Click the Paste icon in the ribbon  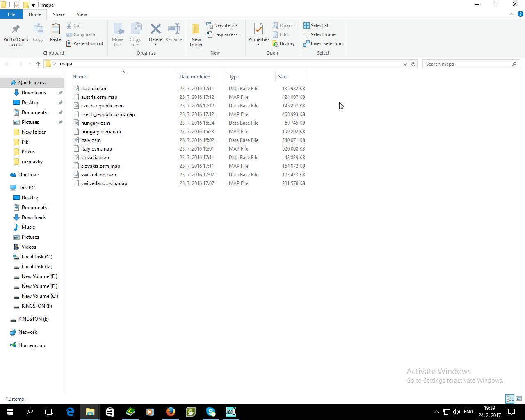pyautogui.click(x=55, y=30)
